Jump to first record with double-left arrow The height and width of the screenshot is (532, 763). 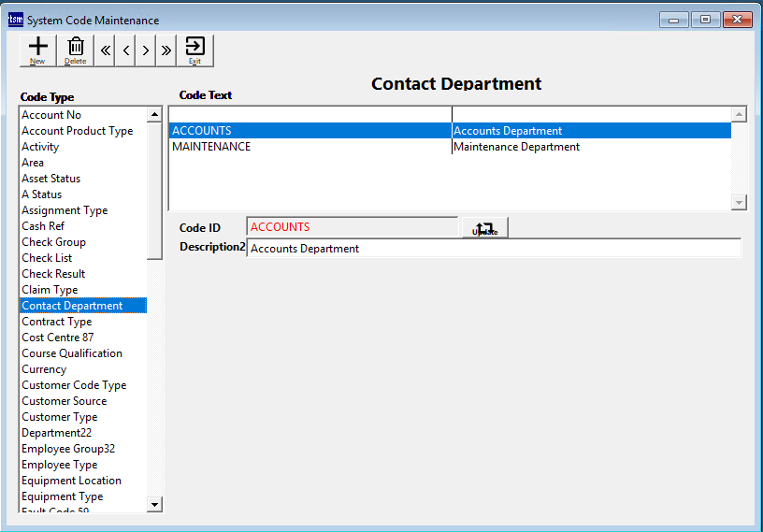(x=105, y=51)
